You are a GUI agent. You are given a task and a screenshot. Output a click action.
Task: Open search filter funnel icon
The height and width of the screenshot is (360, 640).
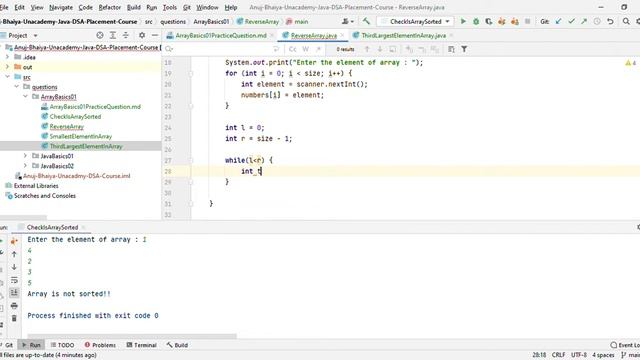[x=464, y=49]
